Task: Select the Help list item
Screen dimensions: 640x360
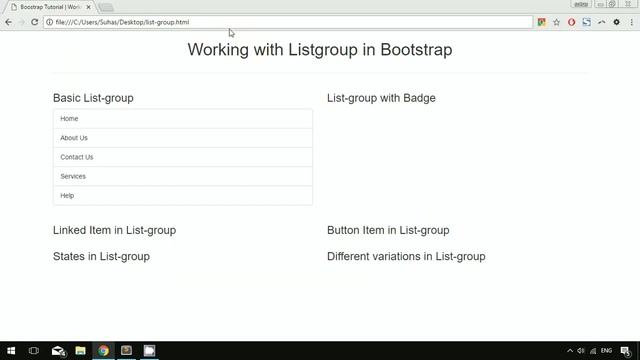Action: click(183, 196)
